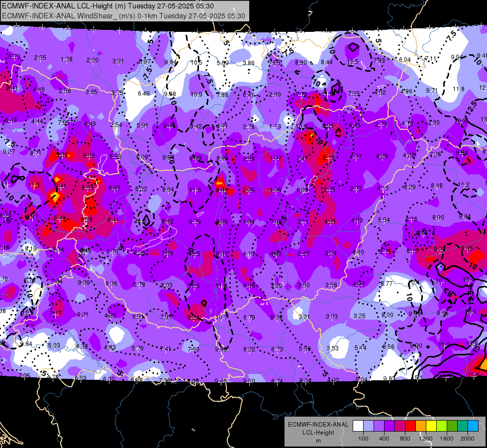The width and height of the screenshot is (487, 448).
Task: Click the wind shear value '5.70'
Action: click(x=14, y=57)
